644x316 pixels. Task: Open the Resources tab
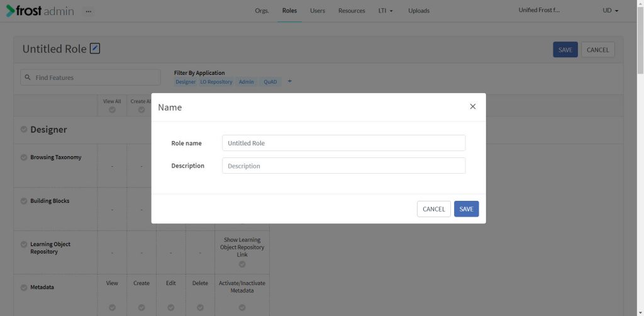click(352, 11)
